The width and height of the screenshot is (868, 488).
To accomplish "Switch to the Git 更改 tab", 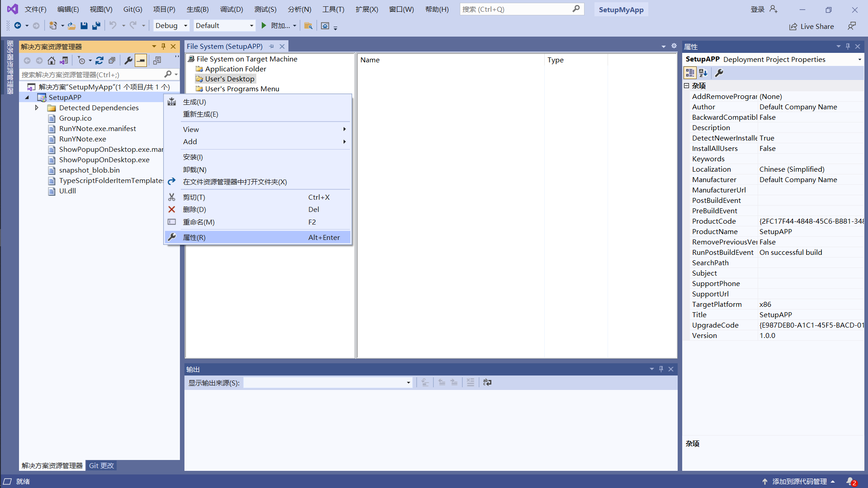I will click(101, 466).
